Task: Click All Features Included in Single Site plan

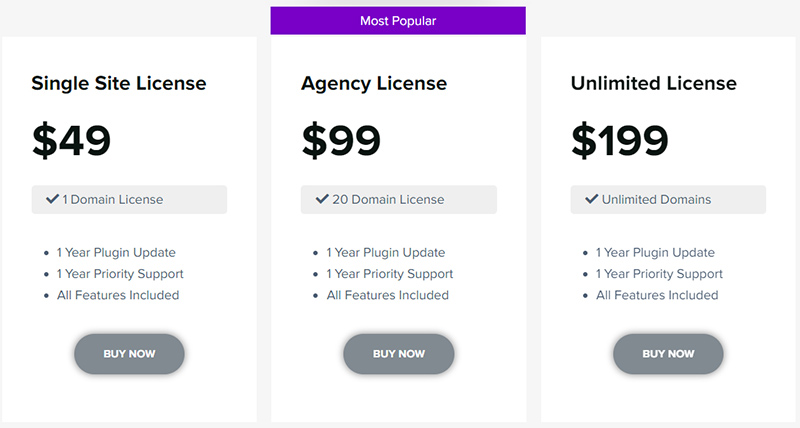Action: click(x=118, y=295)
